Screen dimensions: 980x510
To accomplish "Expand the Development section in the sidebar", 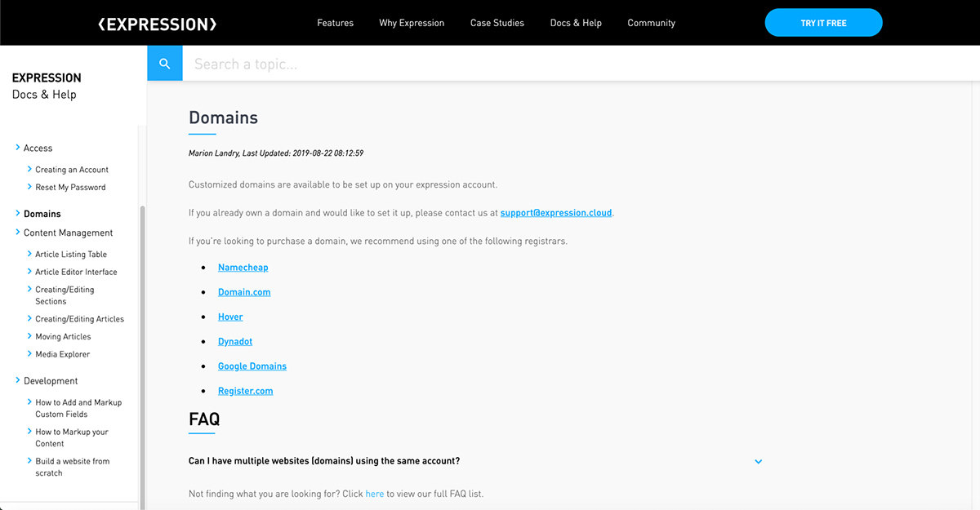I will point(51,380).
